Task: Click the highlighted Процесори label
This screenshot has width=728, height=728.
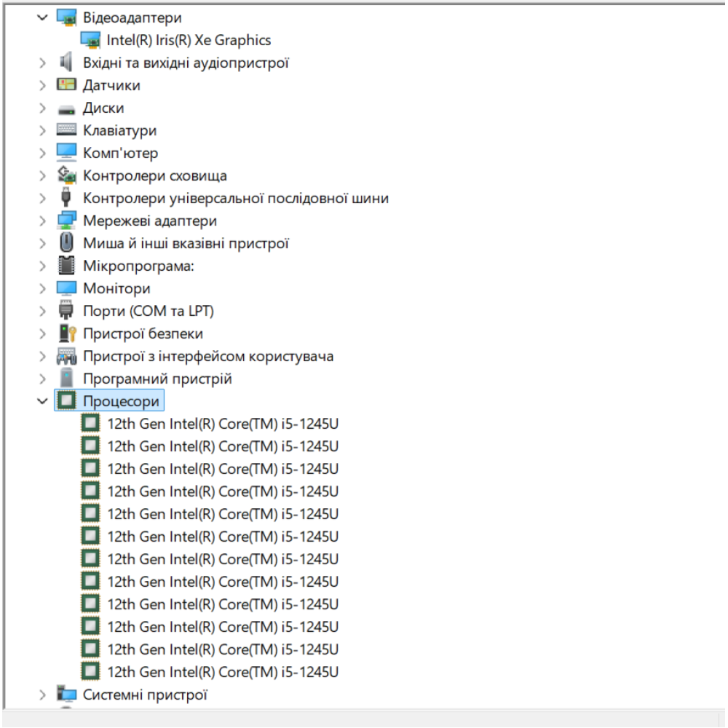Action: tap(121, 401)
